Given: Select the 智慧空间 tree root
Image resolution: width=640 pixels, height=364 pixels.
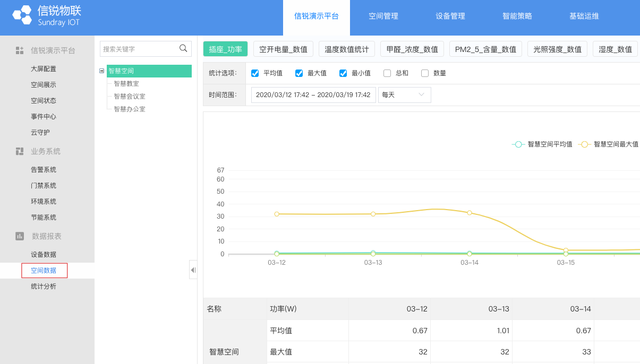Looking at the screenshot, I should 149,71.
